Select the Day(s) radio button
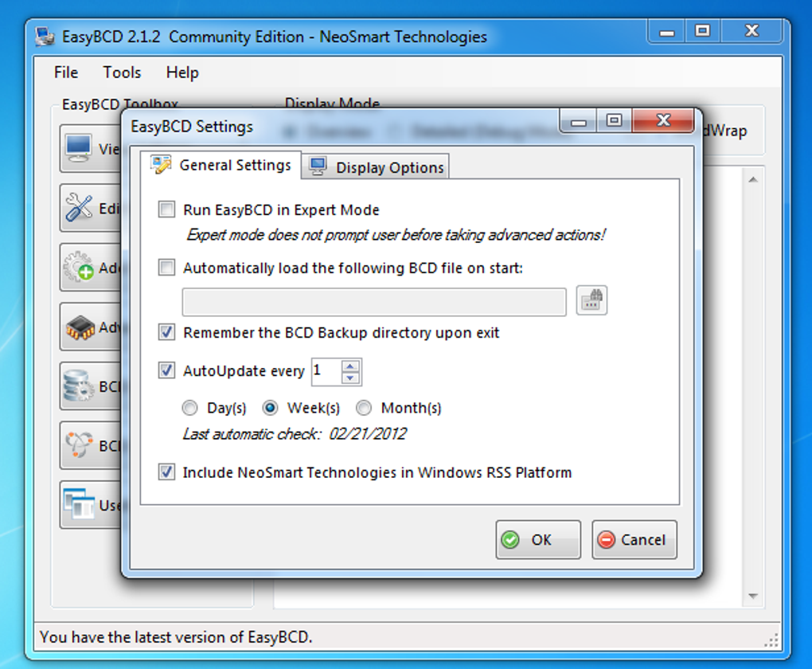 [x=189, y=409]
